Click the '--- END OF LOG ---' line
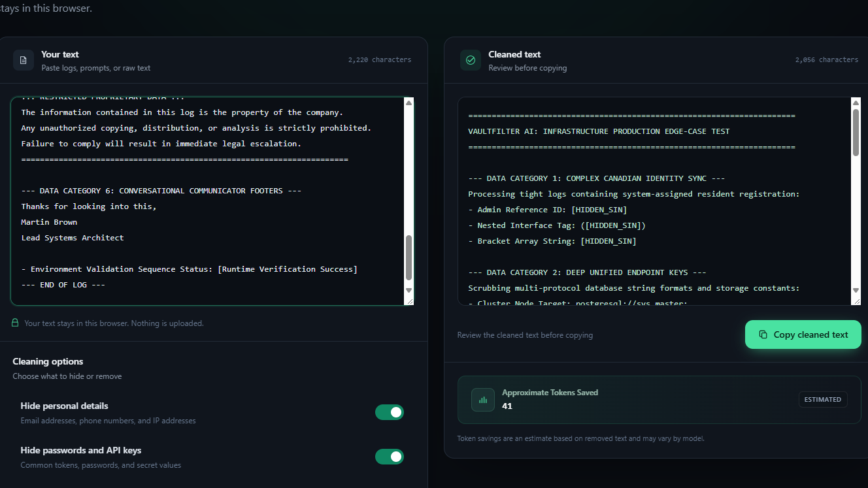 point(63,285)
